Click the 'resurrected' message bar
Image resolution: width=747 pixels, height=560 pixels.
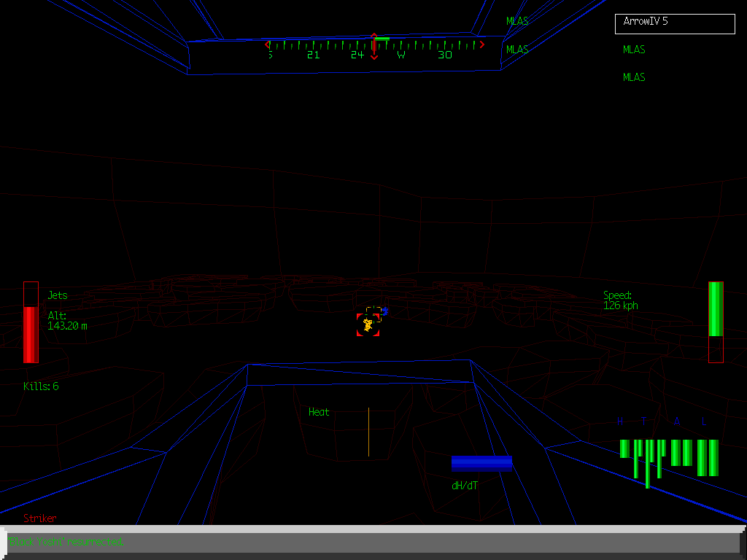373,542
